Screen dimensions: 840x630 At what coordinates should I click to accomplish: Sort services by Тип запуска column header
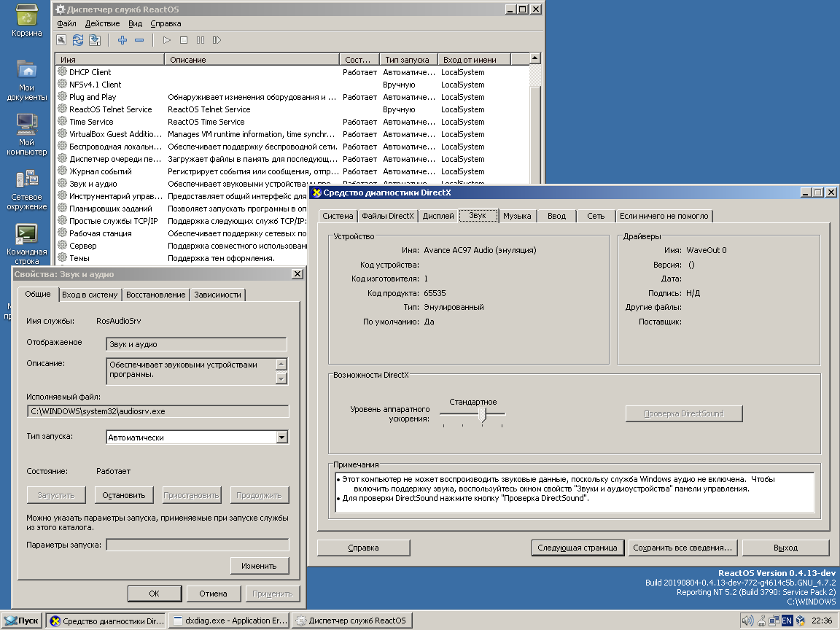click(x=409, y=60)
